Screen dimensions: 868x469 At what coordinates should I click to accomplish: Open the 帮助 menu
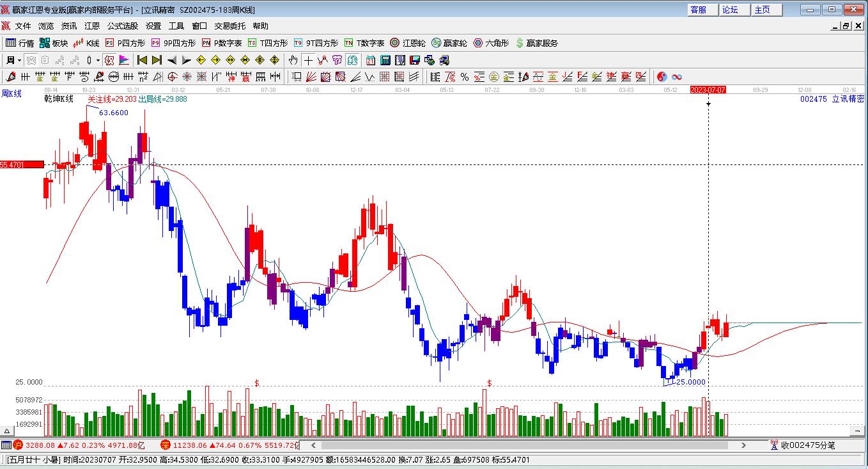tap(260, 26)
